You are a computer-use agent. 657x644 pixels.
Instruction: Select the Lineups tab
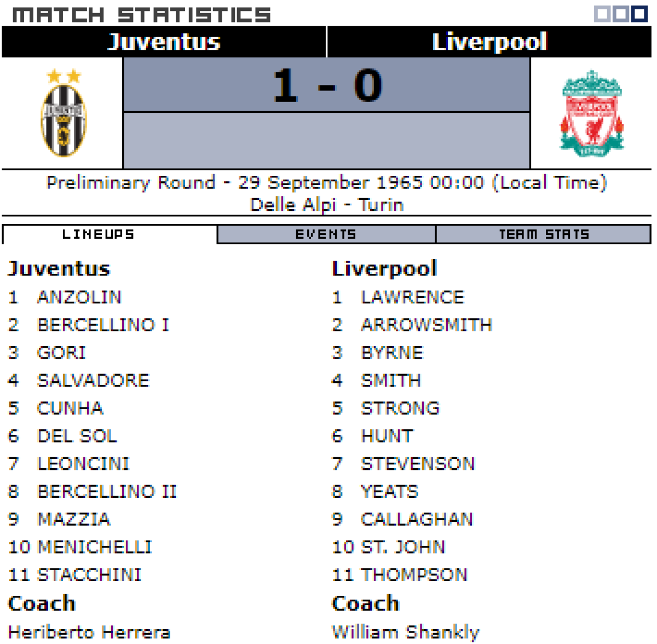tap(99, 234)
